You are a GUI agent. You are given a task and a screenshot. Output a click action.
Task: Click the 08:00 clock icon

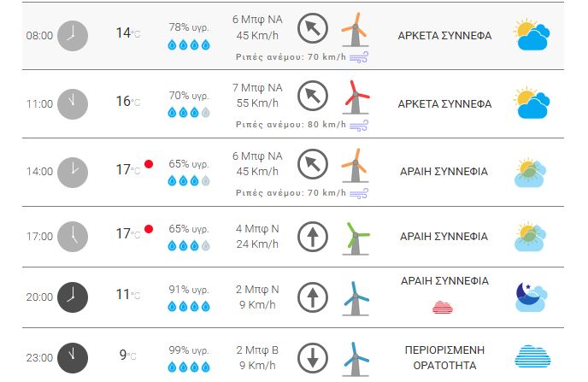click(73, 36)
